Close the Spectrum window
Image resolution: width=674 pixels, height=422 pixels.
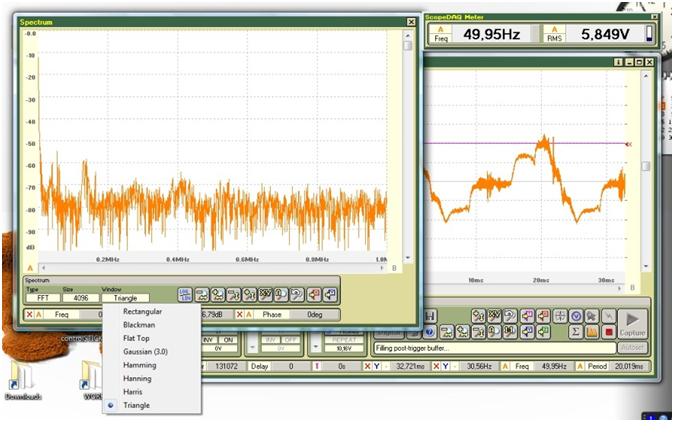pos(411,22)
